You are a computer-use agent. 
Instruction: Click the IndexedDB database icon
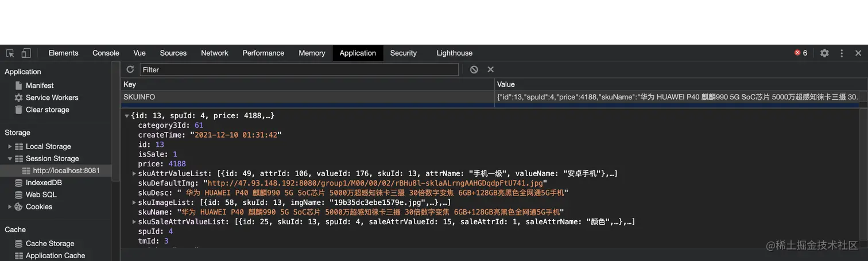click(19, 182)
